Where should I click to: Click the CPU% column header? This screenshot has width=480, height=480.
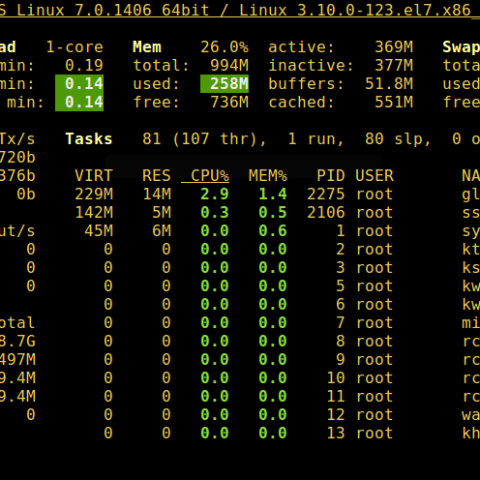pyautogui.click(x=210, y=176)
